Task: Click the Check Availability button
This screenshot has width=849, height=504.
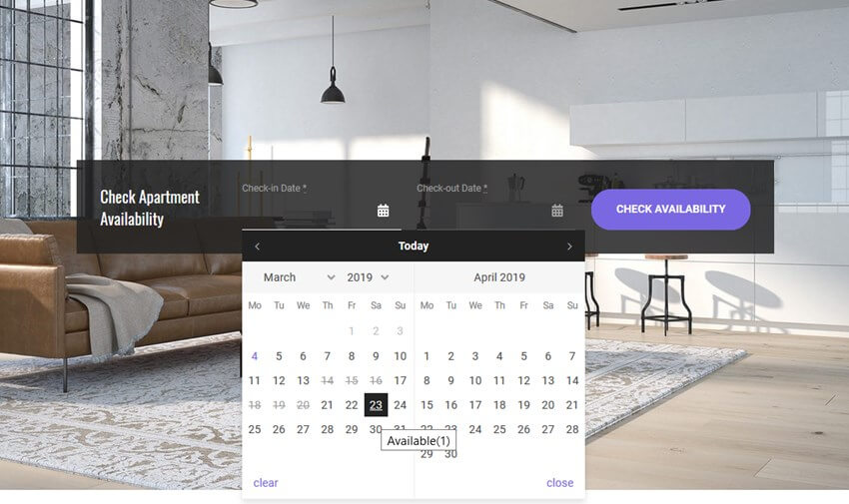Action: 670,210
